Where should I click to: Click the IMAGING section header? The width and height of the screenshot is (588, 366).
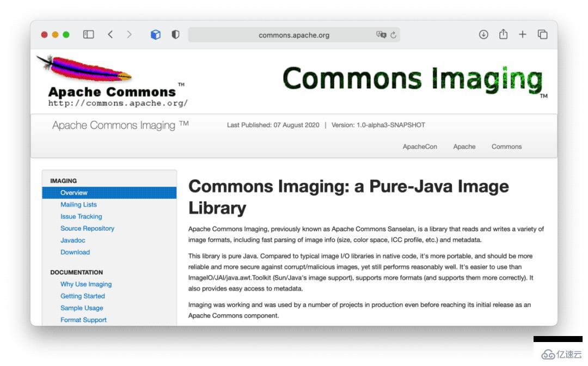(63, 181)
